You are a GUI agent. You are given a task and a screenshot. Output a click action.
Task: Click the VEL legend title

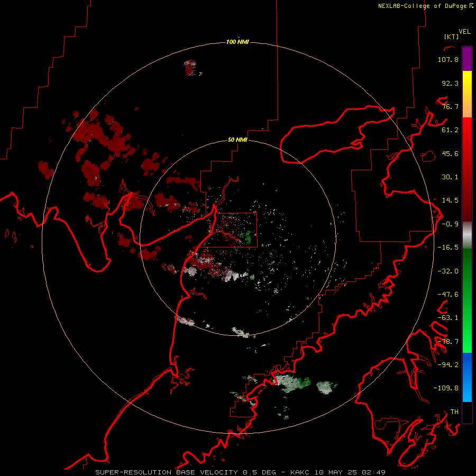point(464,32)
